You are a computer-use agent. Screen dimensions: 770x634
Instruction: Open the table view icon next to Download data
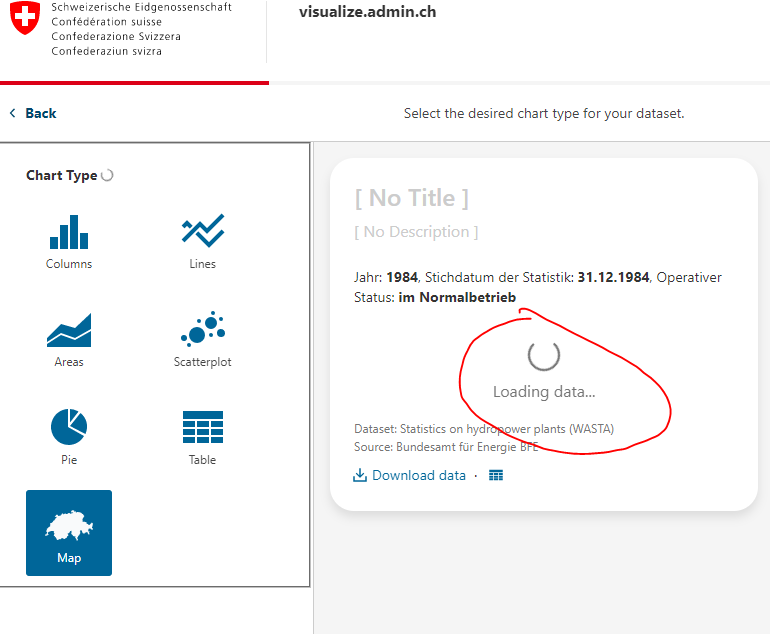click(x=496, y=475)
